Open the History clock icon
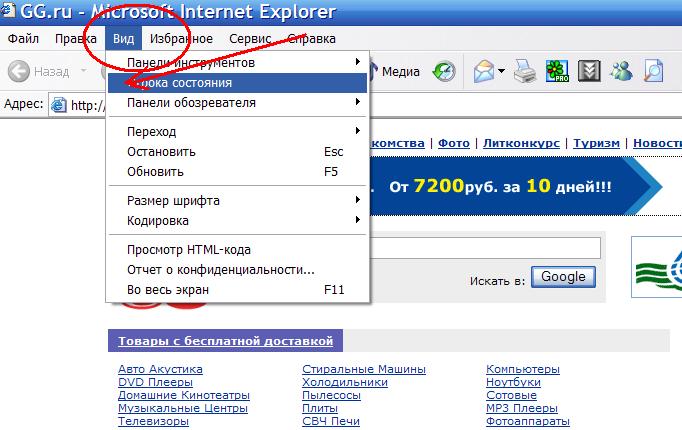Image resolution: width=682 pixels, height=430 pixels. (x=444, y=71)
